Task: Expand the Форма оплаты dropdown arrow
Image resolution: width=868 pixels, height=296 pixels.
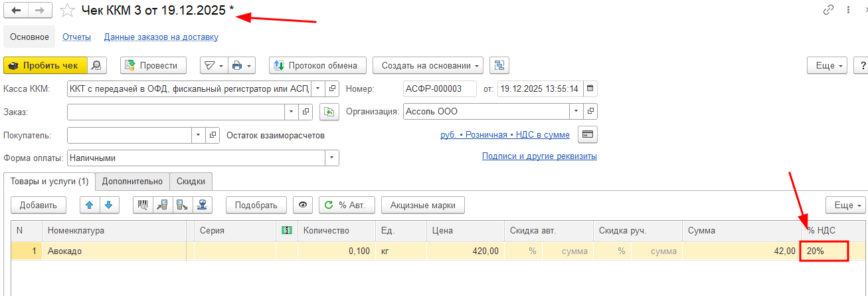Action: pos(331,158)
